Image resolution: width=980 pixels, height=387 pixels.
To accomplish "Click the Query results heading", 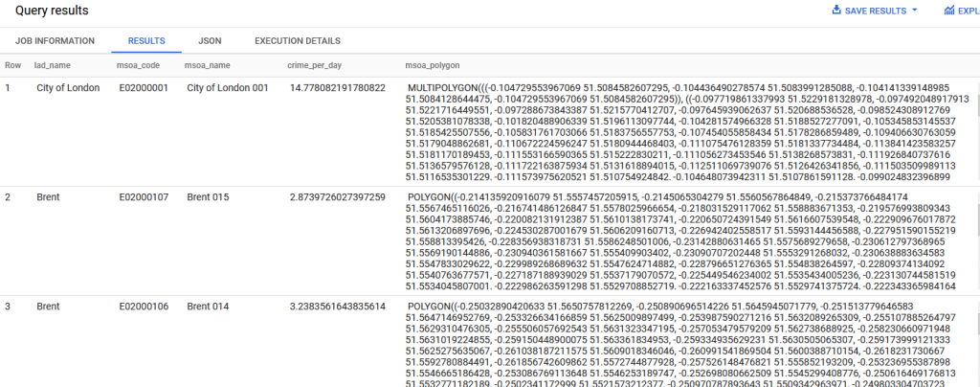I will [52, 11].
